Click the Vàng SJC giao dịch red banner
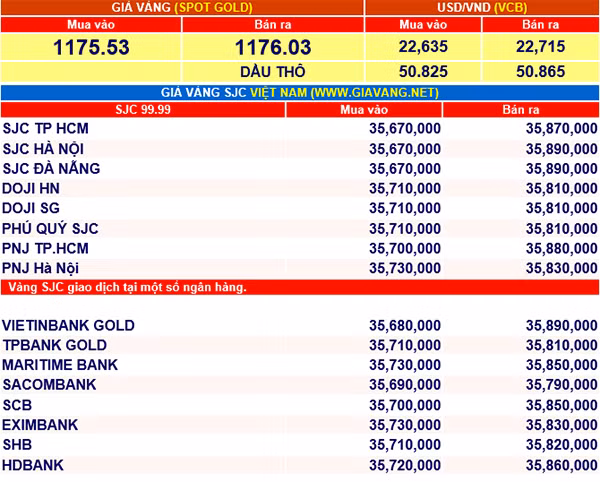The height and width of the screenshot is (482, 600). pyautogui.click(x=300, y=287)
